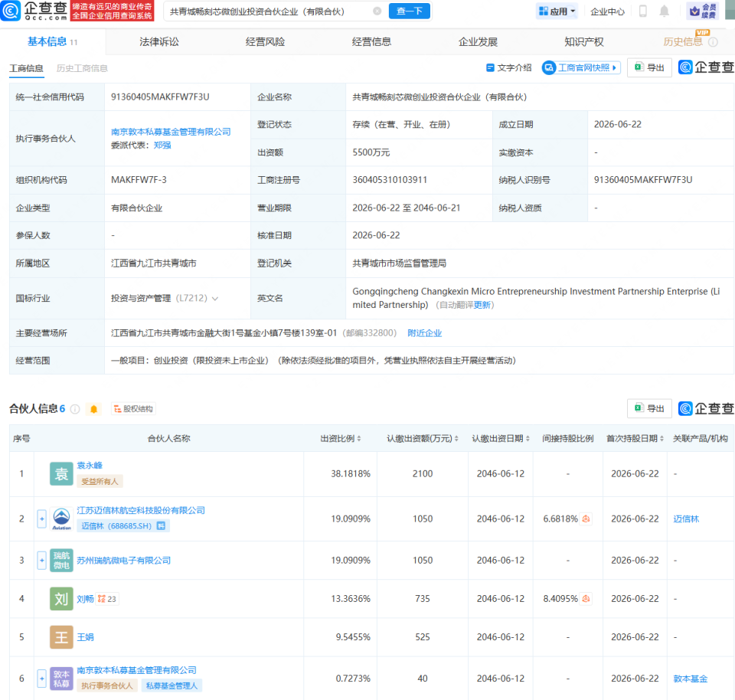Open partner 袁永峰's link
Image resolution: width=735 pixels, height=700 pixels.
[90, 466]
